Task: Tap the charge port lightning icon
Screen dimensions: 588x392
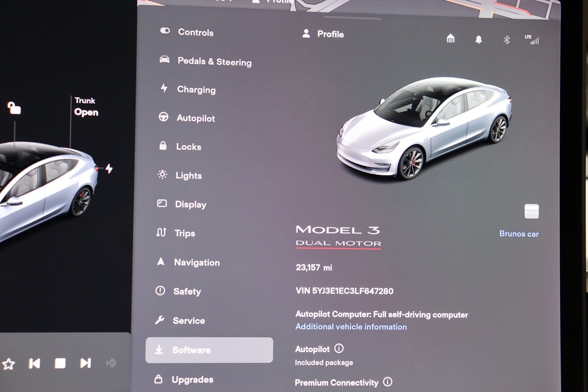Action: click(108, 169)
